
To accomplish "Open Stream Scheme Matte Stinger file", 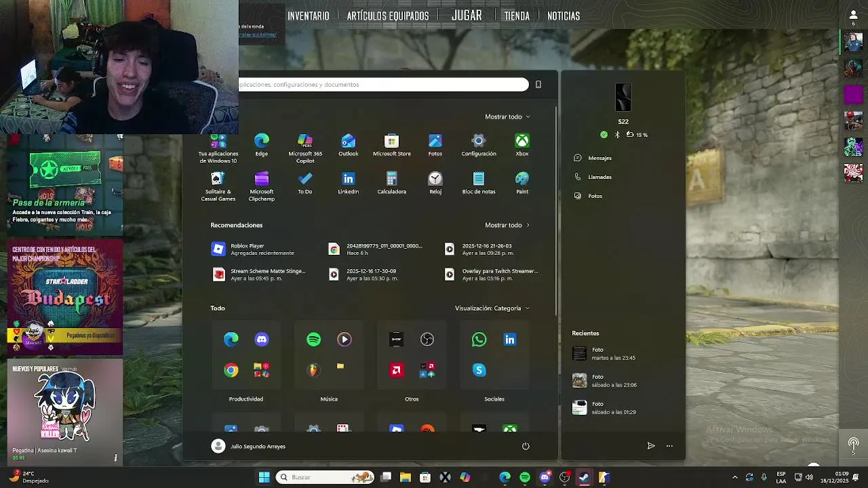I will pyautogui.click(x=258, y=274).
